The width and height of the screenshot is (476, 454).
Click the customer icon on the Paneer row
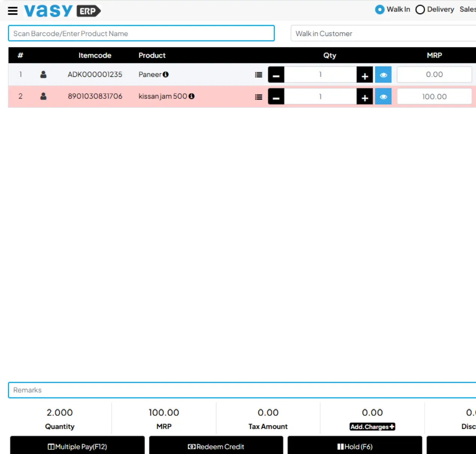point(43,74)
